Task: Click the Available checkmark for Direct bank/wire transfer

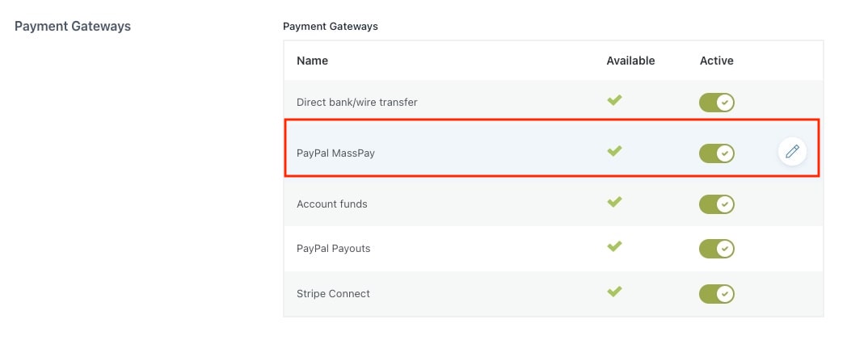Action: pyautogui.click(x=614, y=100)
